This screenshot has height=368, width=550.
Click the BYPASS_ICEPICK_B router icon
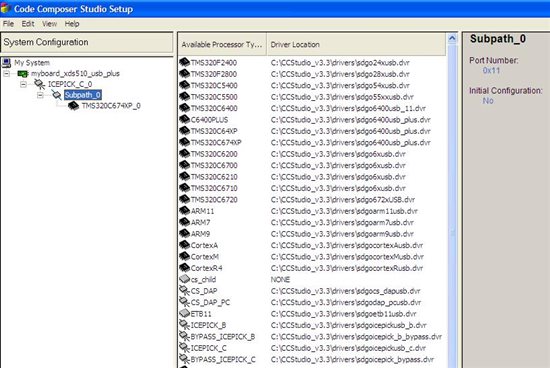point(185,336)
